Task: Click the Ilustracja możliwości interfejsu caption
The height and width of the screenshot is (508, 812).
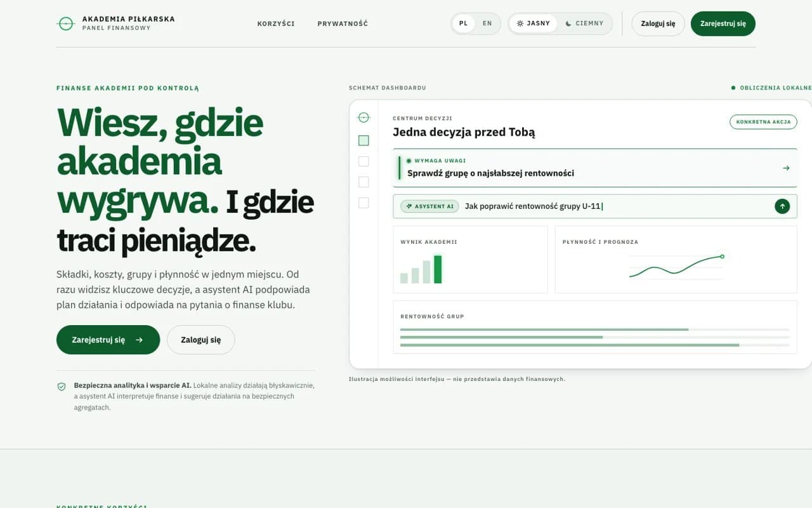Action: tap(457, 379)
